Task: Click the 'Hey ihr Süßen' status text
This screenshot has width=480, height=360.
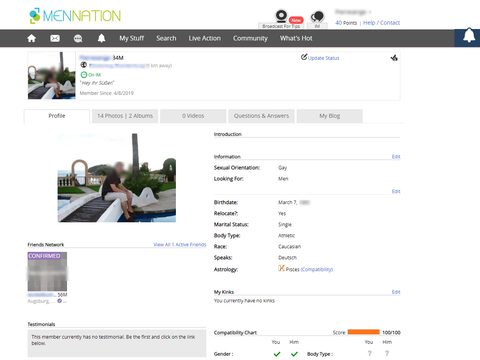Action: 97,83
